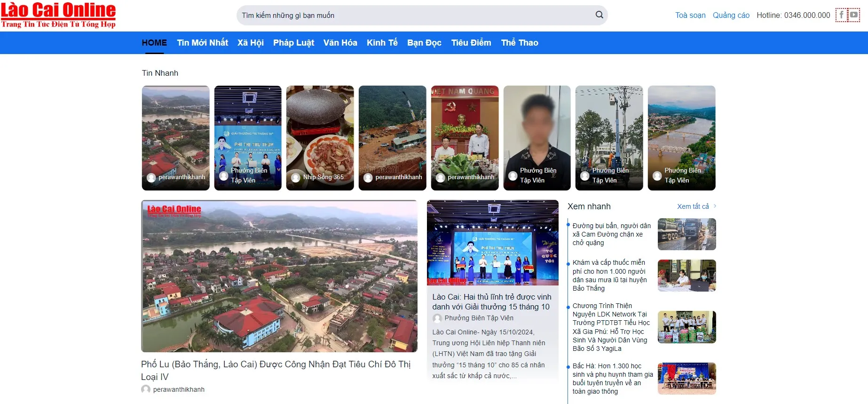Screen dimensions: 868x404
Task: Click the search magnifier icon
Action: click(599, 15)
